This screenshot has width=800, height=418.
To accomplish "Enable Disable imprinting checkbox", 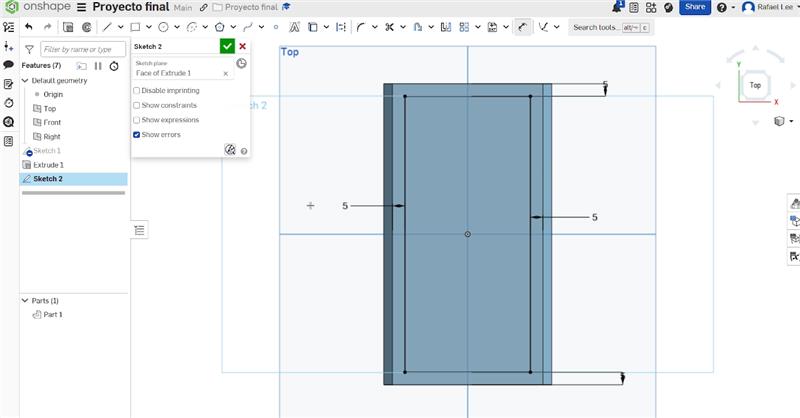I will coord(136,90).
